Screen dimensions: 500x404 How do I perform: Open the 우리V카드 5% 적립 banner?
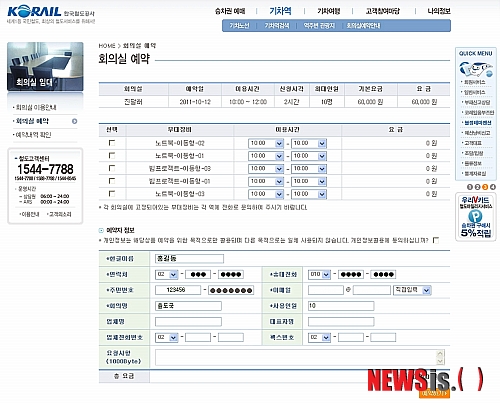[476, 217]
